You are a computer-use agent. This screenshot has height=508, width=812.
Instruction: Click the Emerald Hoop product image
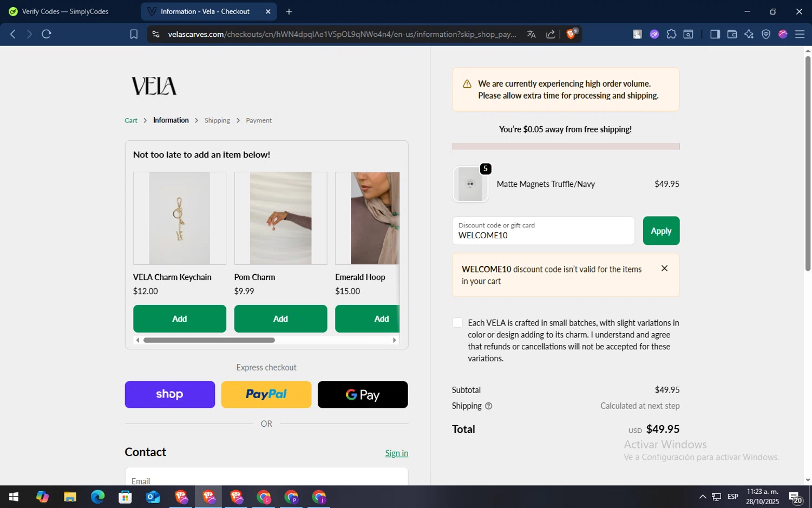click(368, 218)
